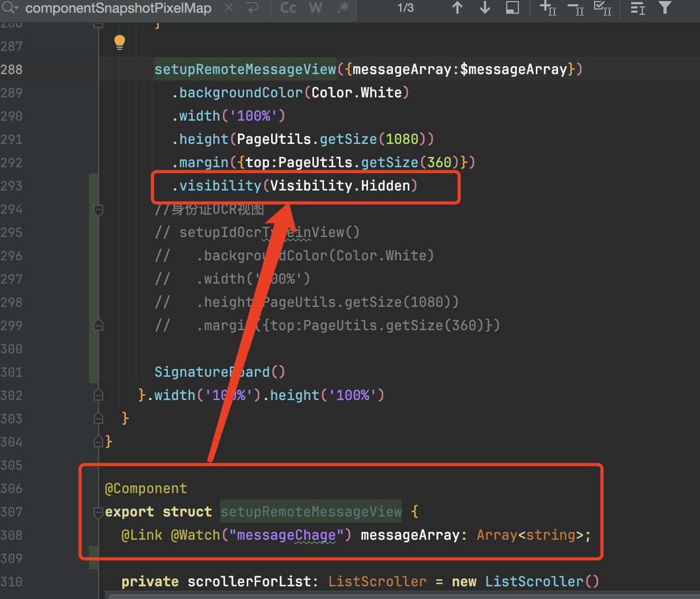
Task: Click line number 306 in the gutter
Action: pos(12,488)
